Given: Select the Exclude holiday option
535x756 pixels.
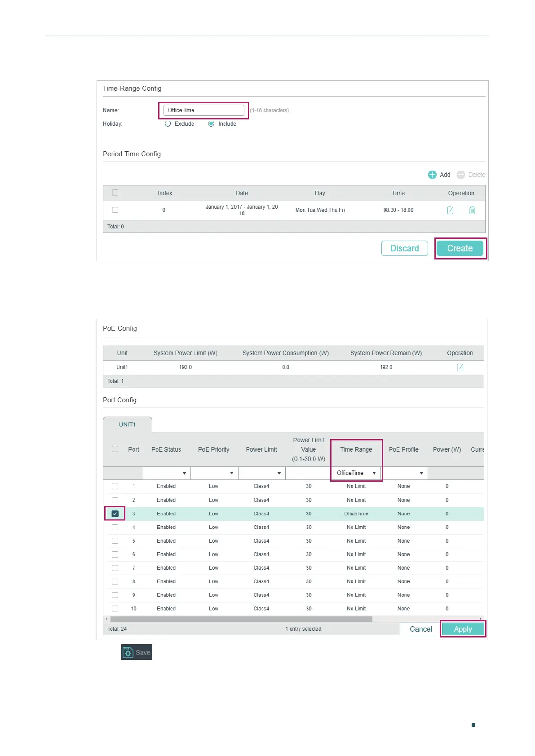Looking at the screenshot, I should point(168,124).
